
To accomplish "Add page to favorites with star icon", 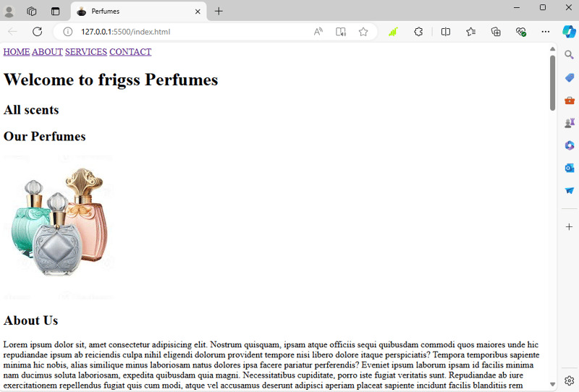I will point(363,32).
